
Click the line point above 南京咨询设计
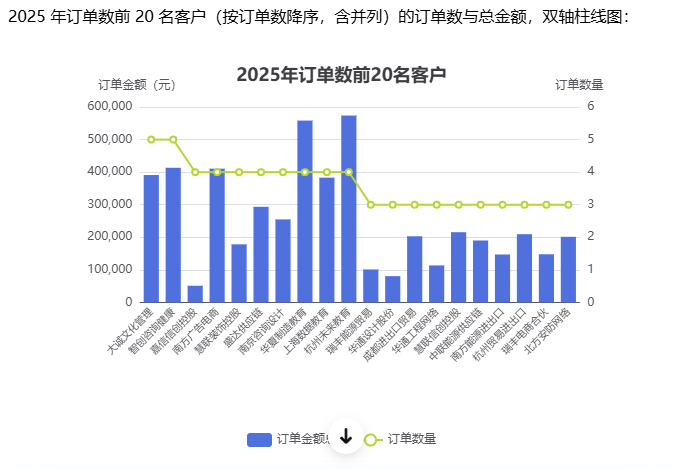283,172
